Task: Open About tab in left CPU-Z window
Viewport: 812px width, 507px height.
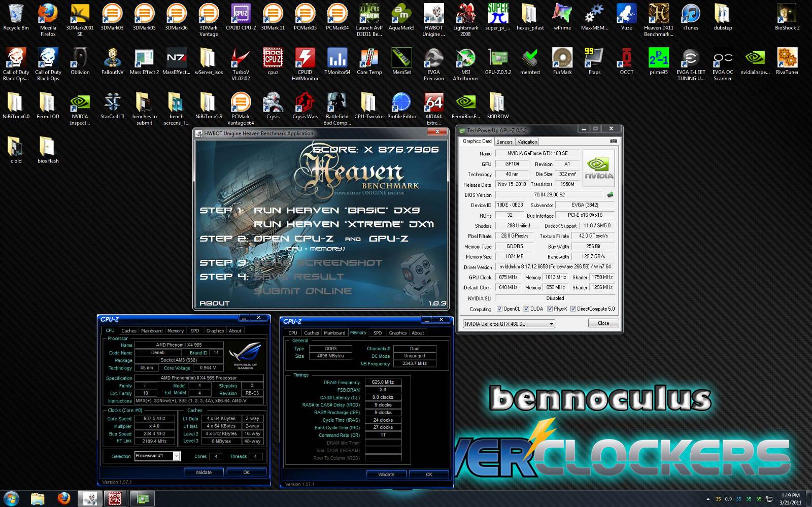Action: 235,330
